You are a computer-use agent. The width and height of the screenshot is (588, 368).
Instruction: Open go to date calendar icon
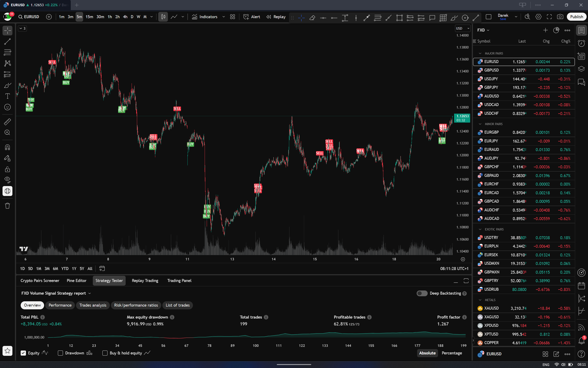pos(102,268)
